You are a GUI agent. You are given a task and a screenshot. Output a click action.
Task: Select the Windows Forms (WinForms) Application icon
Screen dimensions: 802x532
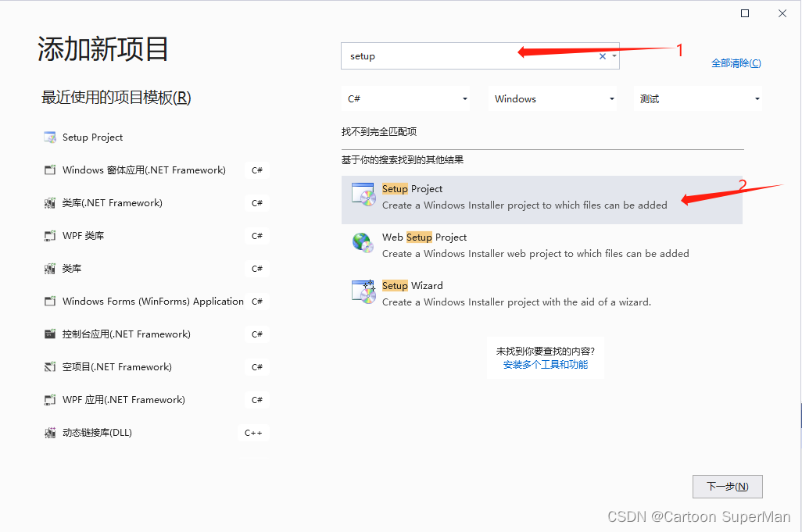coord(49,301)
